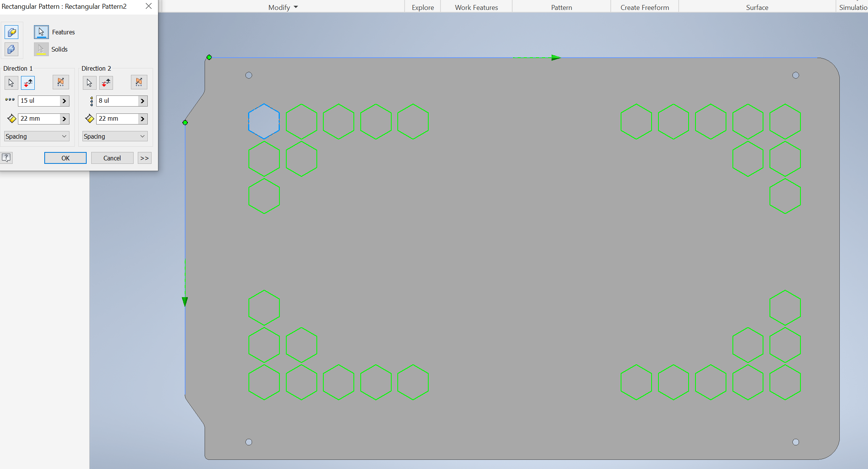Flip Direction 2 pattern direction

click(106, 83)
